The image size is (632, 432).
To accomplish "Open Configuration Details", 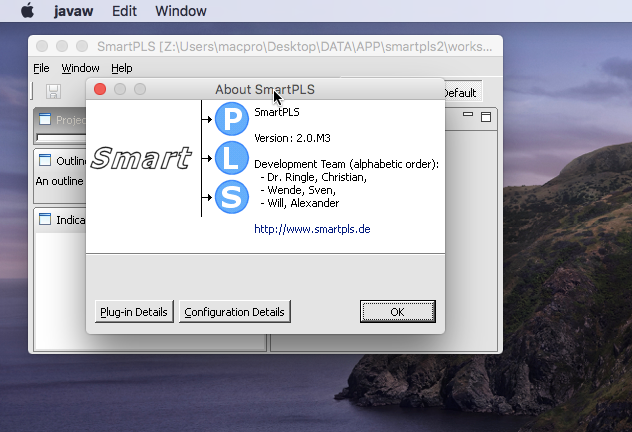I will coord(235,312).
